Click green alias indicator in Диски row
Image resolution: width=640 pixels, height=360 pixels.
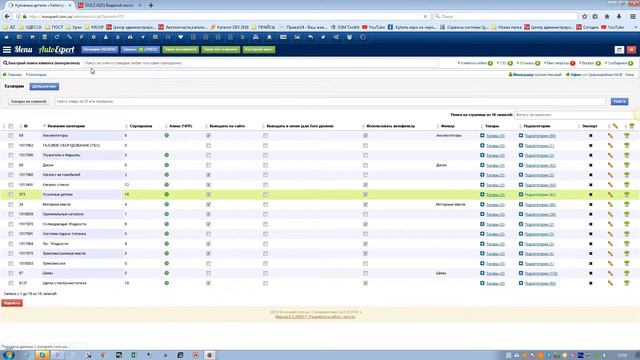click(167, 165)
